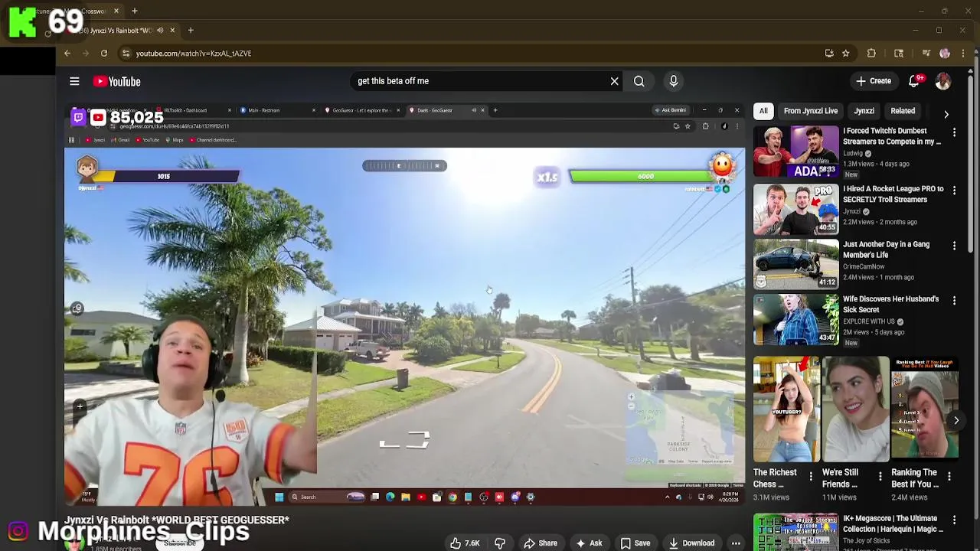
Task: Open Discord in the video taskbar
Action: tap(515, 497)
